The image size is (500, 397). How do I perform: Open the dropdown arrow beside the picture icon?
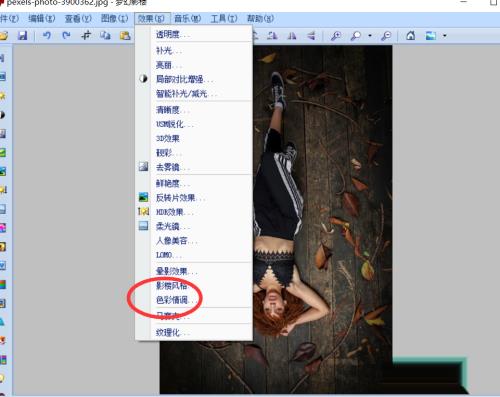[444, 35]
